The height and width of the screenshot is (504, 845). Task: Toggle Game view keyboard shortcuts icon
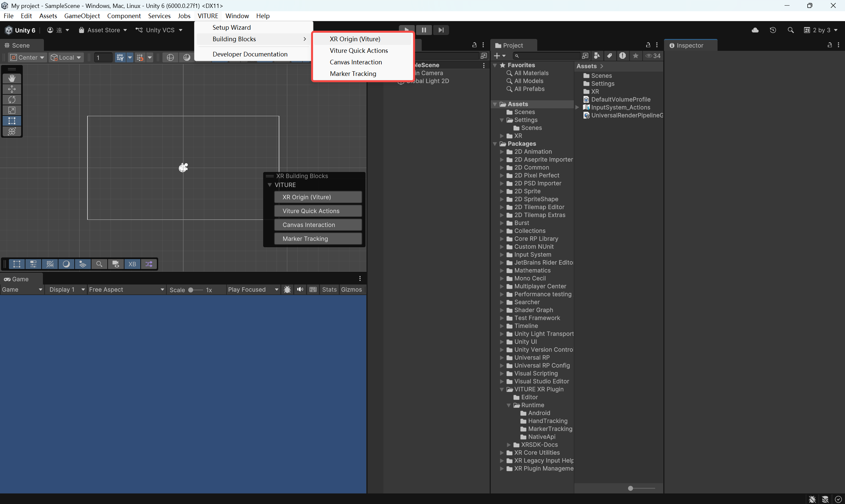(x=313, y=289)
